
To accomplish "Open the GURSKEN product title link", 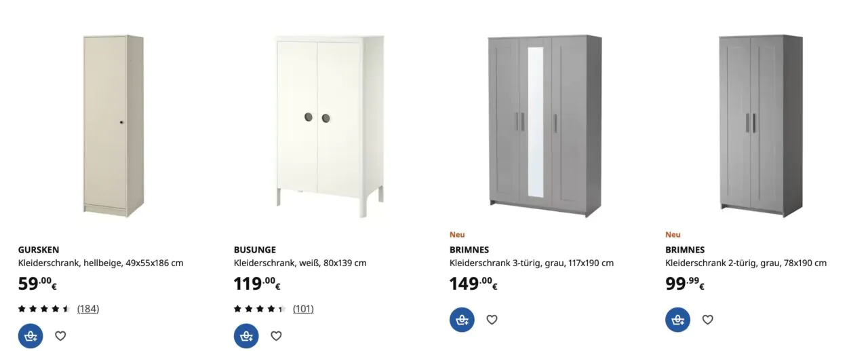I will coord(39,249).
